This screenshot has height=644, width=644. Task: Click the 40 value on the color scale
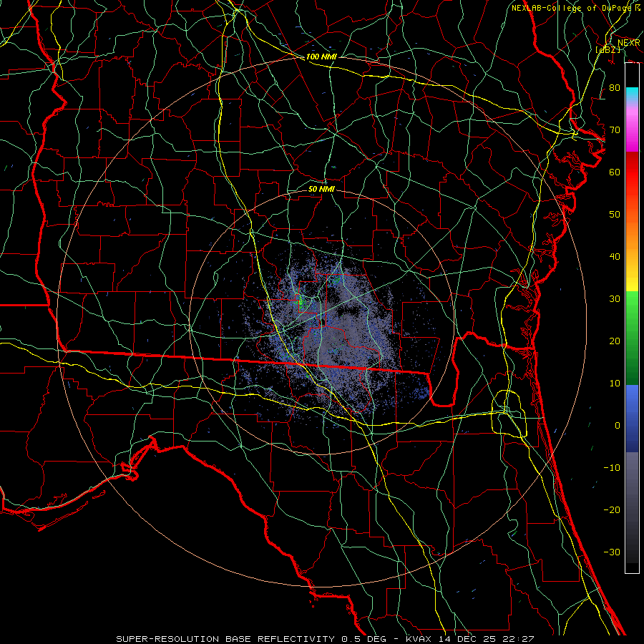(x=615, y=256)
